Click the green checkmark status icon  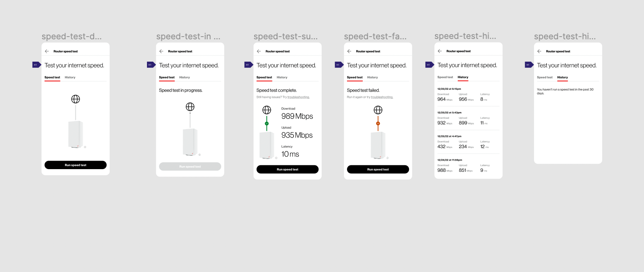(x=267, y=124)
